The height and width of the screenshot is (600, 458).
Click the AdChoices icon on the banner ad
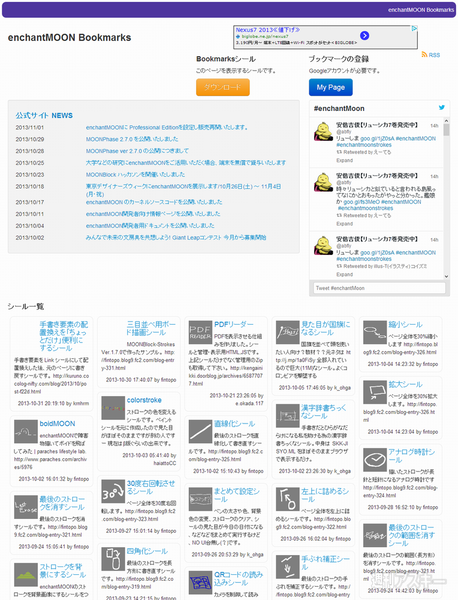click(414, 28)
